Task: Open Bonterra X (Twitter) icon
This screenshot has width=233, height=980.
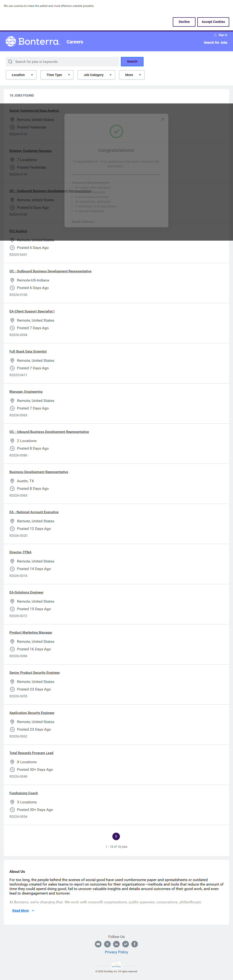Action: click(x=107, y=944)
